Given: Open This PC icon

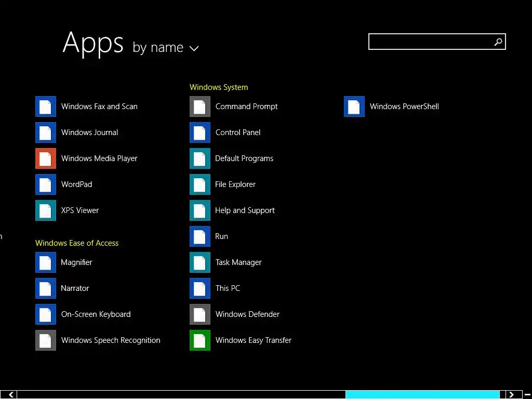Looking at the screenshot, I should click(x=200, y=288).
